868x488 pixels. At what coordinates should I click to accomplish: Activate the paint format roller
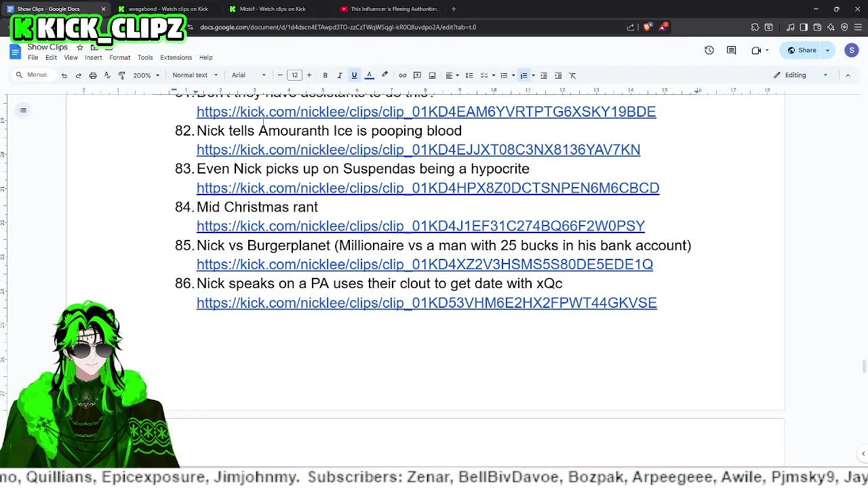click(x=121, y=75)
